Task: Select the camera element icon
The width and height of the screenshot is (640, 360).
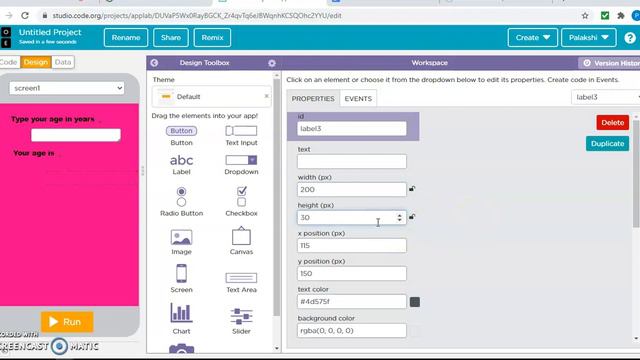Action: 181,349
